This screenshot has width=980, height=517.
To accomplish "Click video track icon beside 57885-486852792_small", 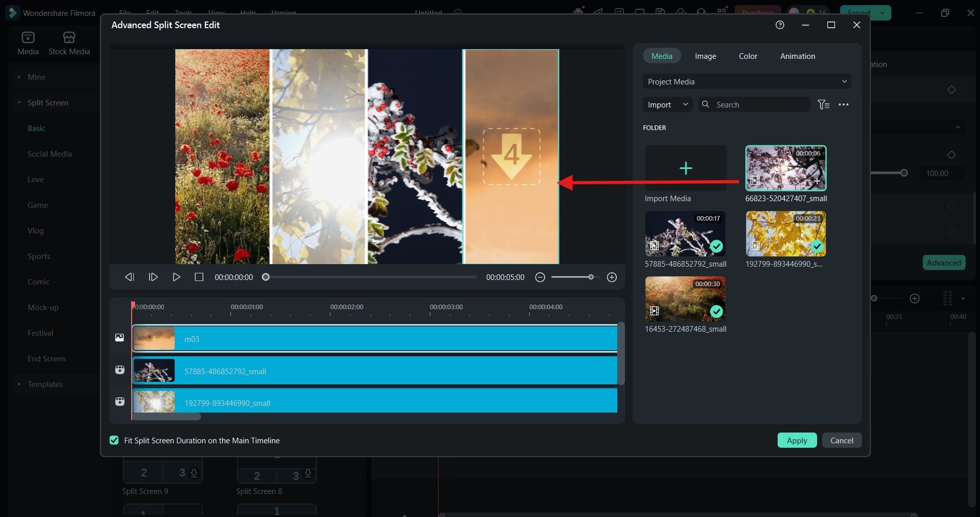I will point(119,370).
